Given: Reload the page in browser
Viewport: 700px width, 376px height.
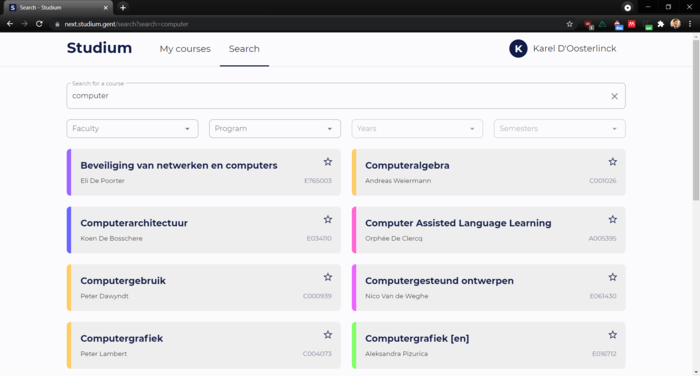Looking at the screenshot, I should pos(39,24).
